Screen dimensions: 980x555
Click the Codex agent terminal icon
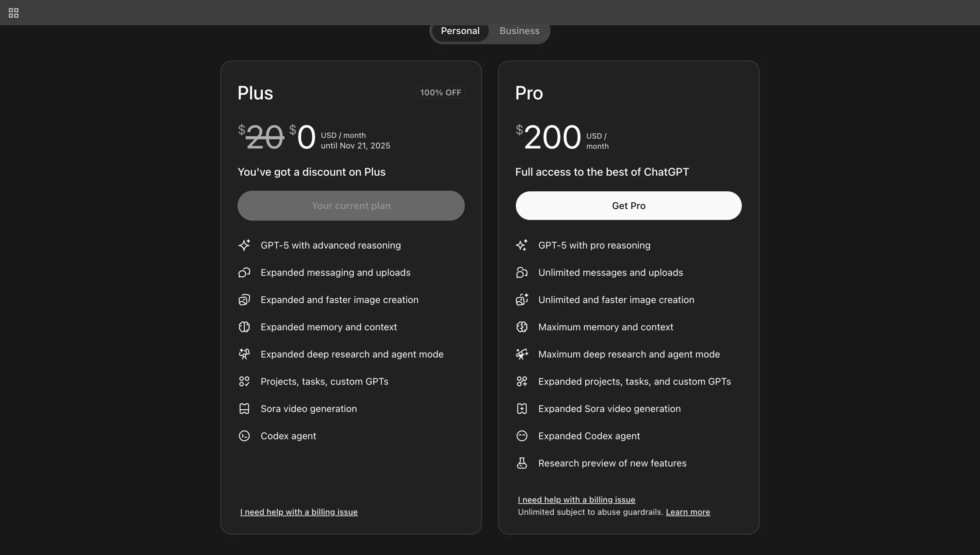[244, 436]
